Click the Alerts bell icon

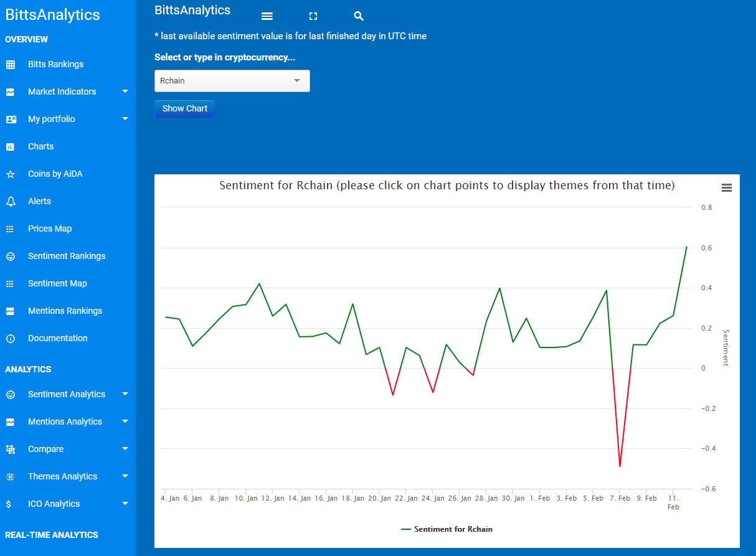pyautogui.click(x=10, y=201)
